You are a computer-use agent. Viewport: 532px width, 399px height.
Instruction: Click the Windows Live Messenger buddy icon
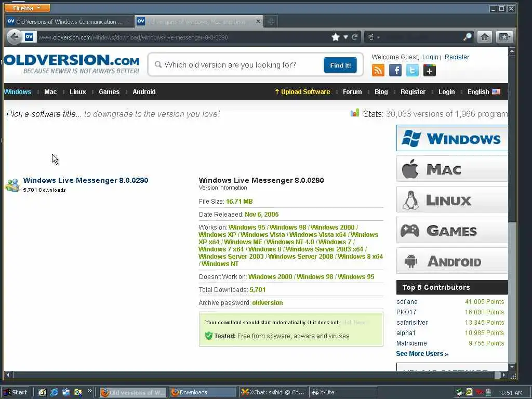(12, 185)
